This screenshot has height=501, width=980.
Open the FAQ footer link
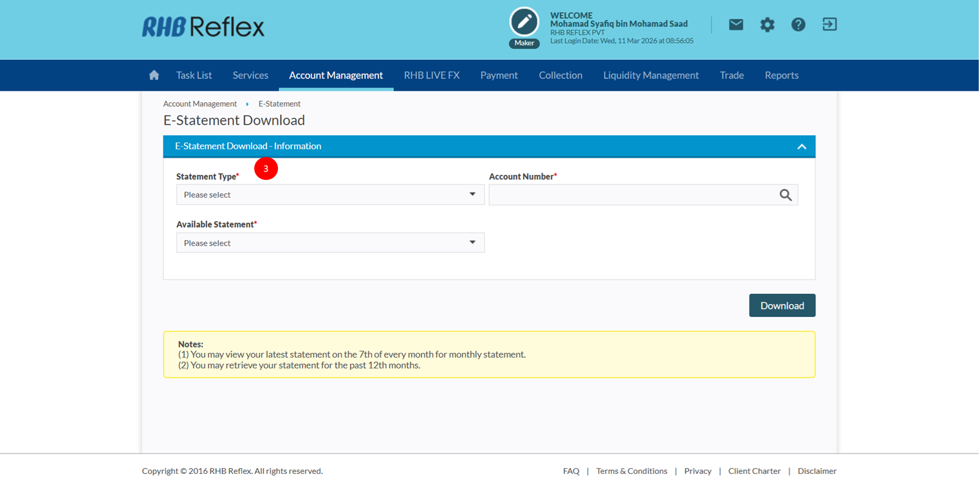(571, 471)
